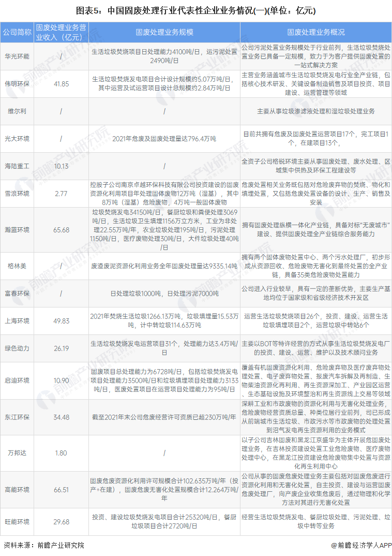Click the company name 富春环保
This screenshot has height=556, width=392.
pyautogui.click(x=17, y=294)
